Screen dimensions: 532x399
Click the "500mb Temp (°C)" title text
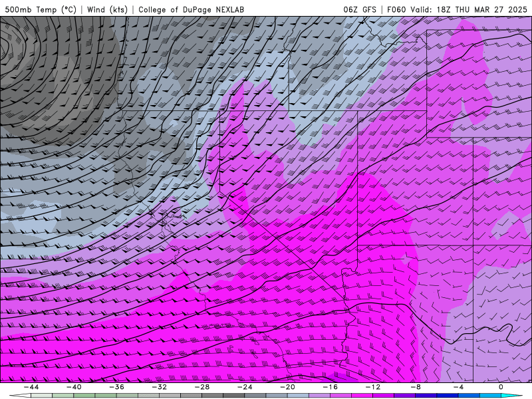click(41, 9)
